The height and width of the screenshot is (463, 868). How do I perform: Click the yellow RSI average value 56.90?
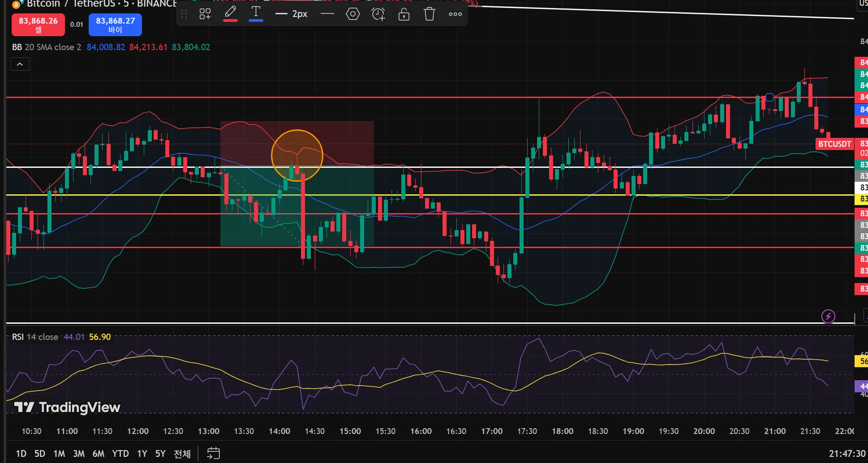pyautogui.click(x=100, y=337)
